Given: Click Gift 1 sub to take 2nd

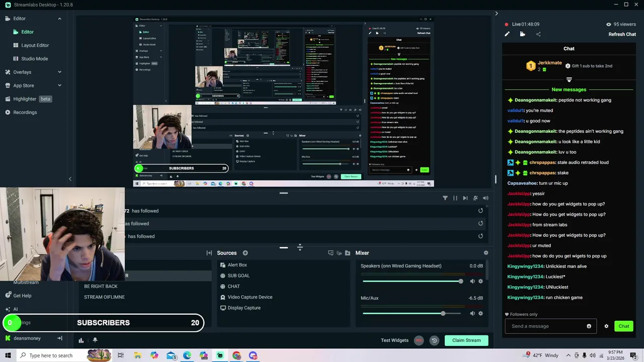Looking at the screenshot, I should (x=589, y=66).
